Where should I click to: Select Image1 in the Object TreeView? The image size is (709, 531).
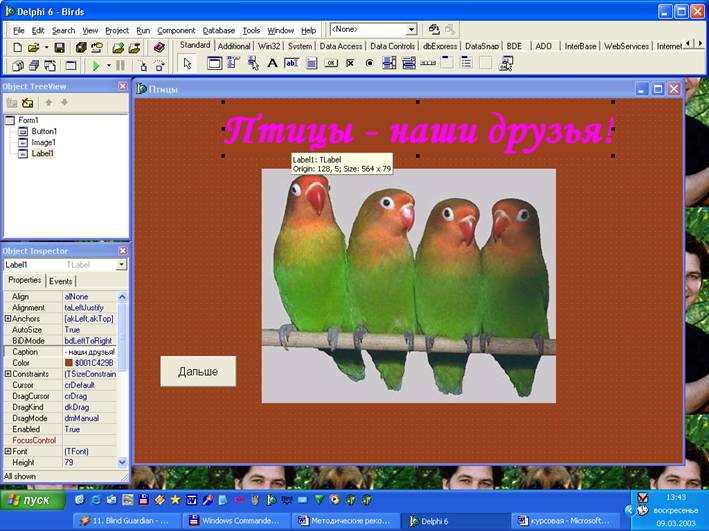(x=43, y=142)
